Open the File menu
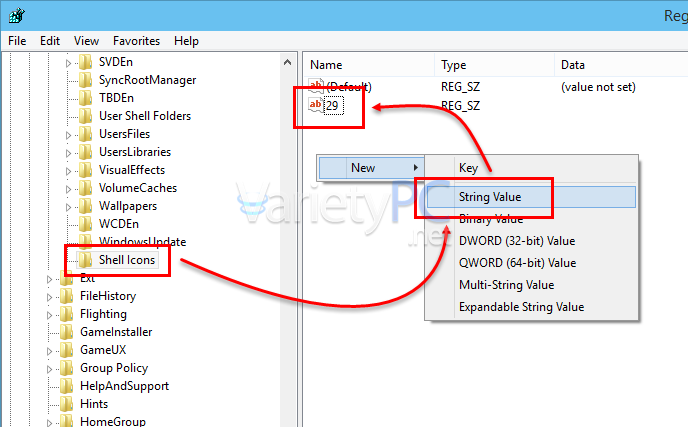The height and width of the screenshot is (427, 688). tap(17, 41)
